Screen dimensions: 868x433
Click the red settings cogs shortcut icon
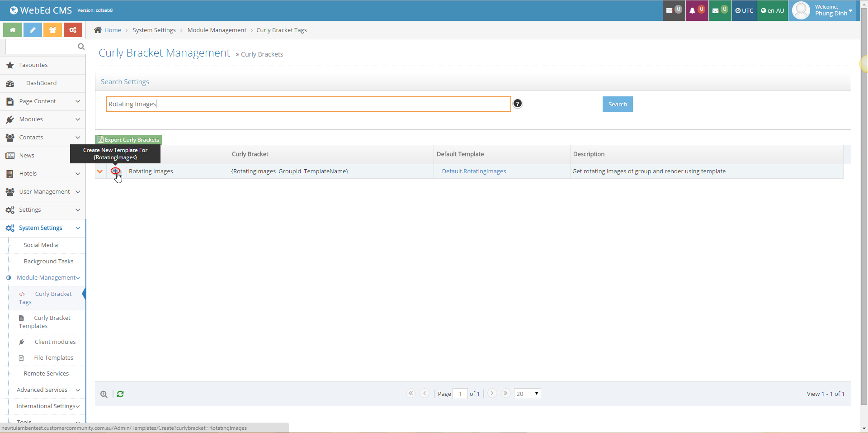click(73, 30)
